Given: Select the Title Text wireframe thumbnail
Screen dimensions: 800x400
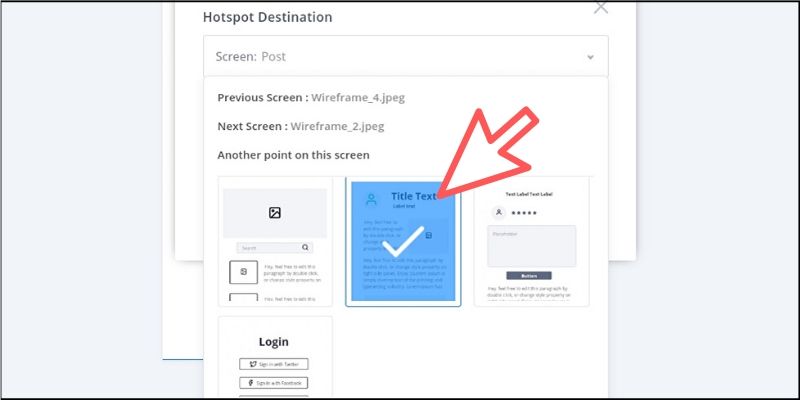Looking at the screenshot, I should 403,241.
